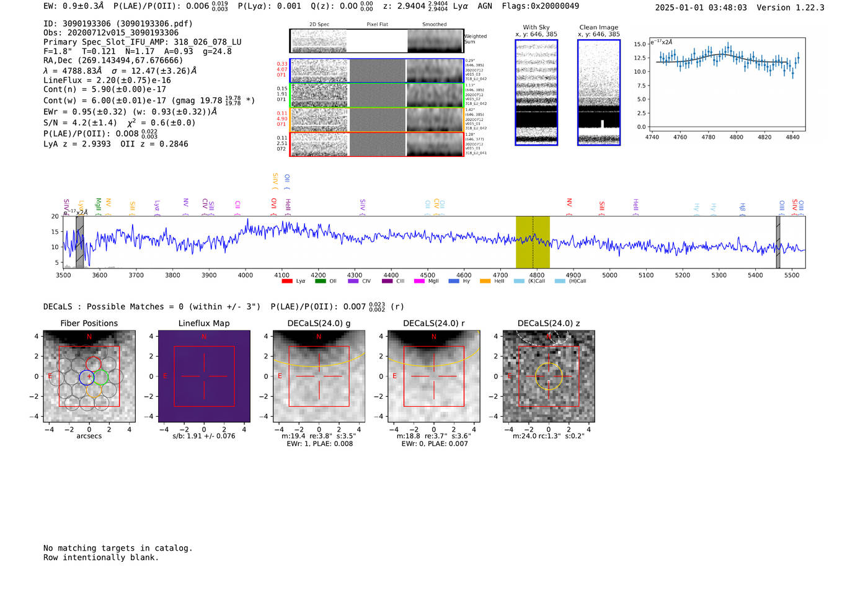Viewport: 868px width, 591px height.
Task: Click the '2D Spec' column header
Action: click(319, 24)
